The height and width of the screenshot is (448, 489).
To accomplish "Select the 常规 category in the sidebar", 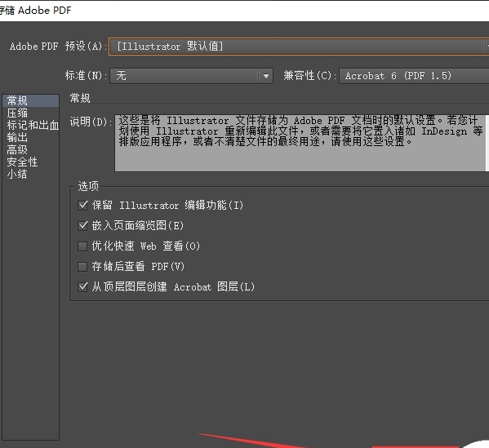I will pyautogui.click(x=30, y=100).
